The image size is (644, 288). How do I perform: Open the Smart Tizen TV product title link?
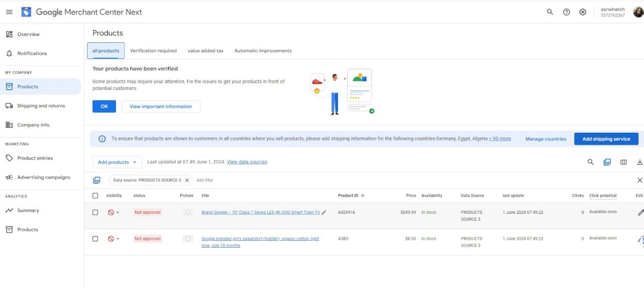point(260,212)
